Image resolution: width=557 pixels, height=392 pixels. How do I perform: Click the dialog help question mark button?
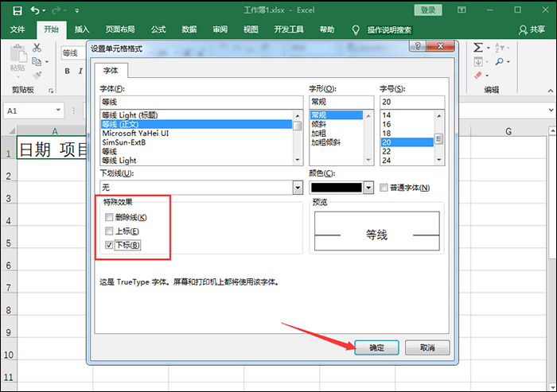tap(418, 46)
